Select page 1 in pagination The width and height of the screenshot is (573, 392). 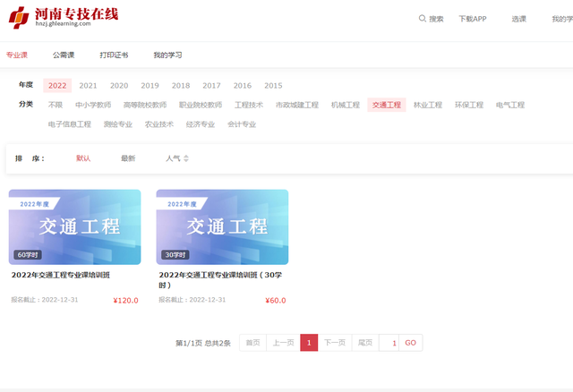coord(309,343)
